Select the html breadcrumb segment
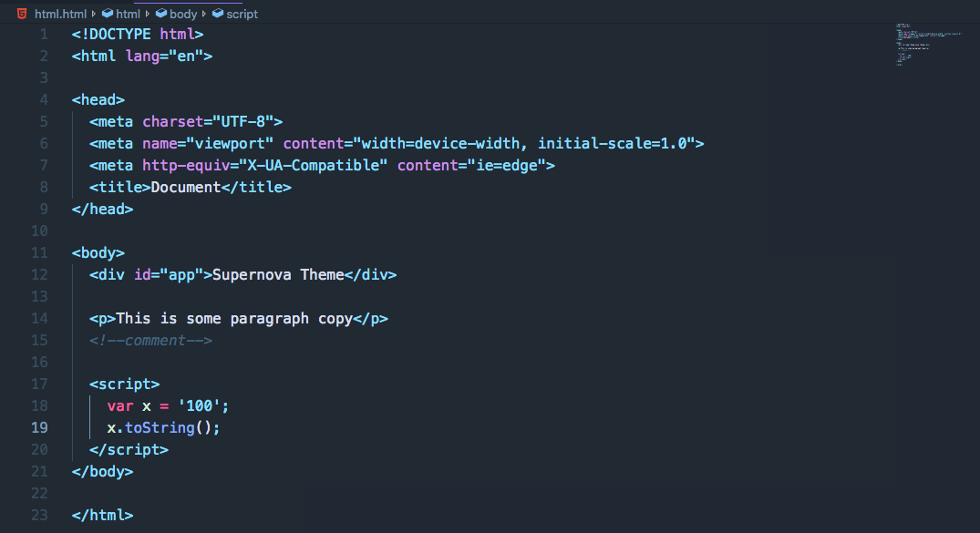Viewport: 980px width, 533px height. coord(129,14)
